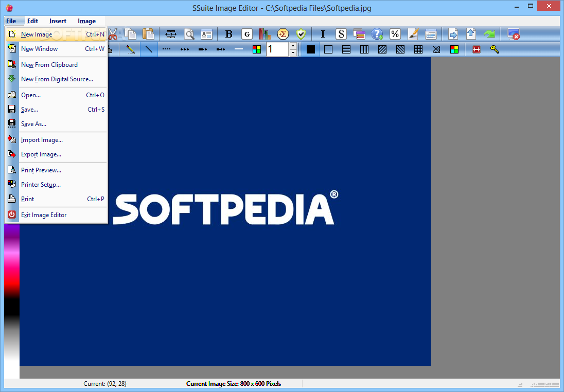Click the blue question mark help icon
564x392 pixels.
tap(377, 34)
